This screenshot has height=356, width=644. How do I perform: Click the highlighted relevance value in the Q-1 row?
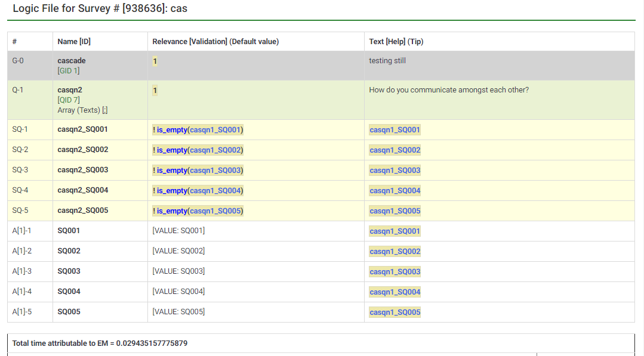(x=155, y=91)
